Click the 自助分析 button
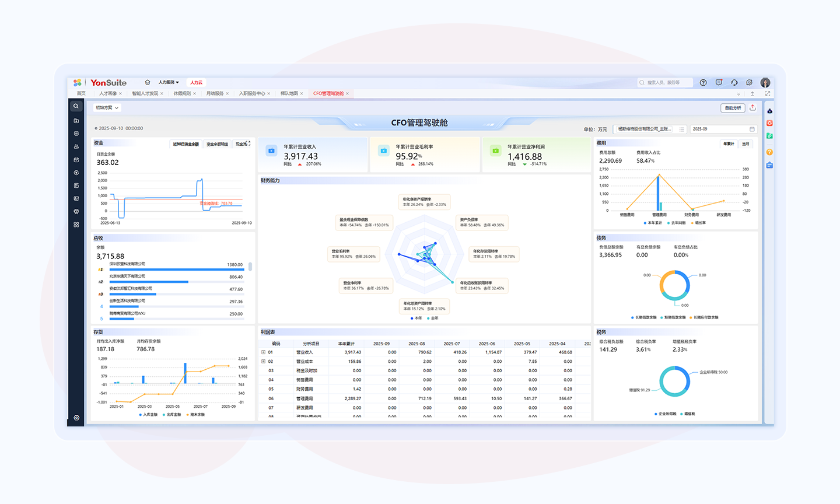The width and height of the screenshot is (840, 504). click(x=733, y=108)
